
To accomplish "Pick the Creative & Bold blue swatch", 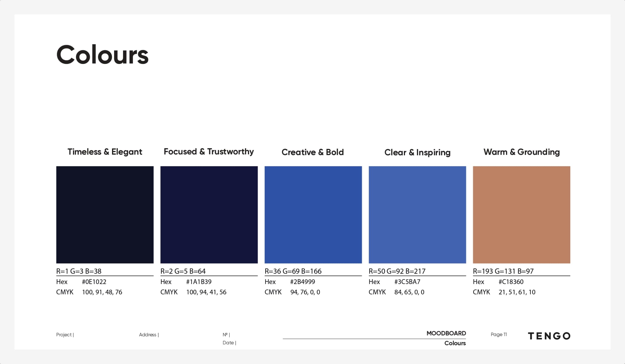I will tap(313, 215).
